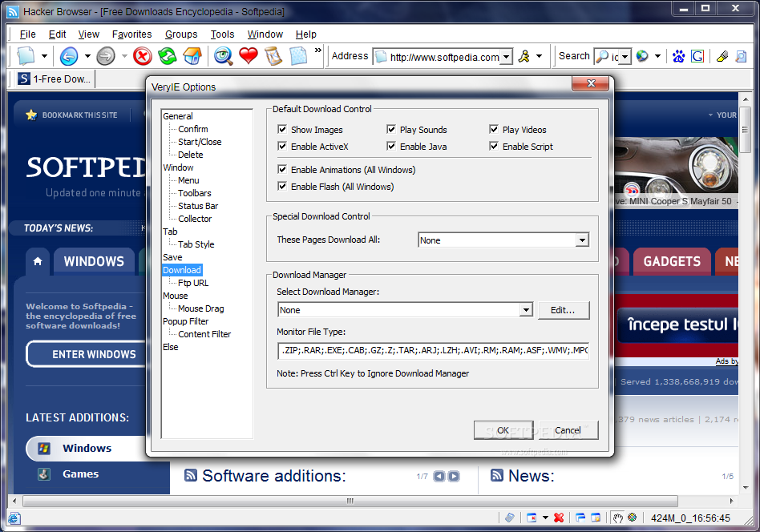This screenshot has width=760, height=532.
Task: Click the Baidu paw print icon
Action: [x=678, y=56]
